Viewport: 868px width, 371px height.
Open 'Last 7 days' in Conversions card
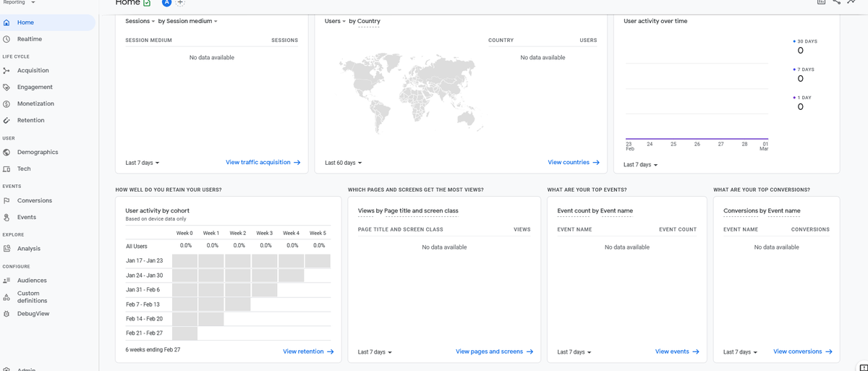(x=740, y=352)
